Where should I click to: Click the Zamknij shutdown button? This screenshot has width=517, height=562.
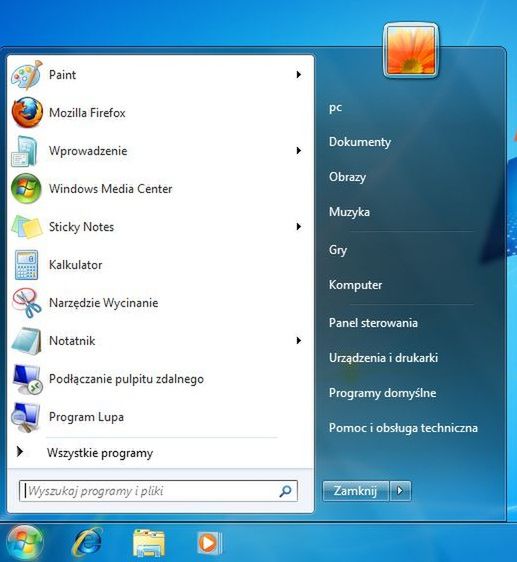(356, 491)
